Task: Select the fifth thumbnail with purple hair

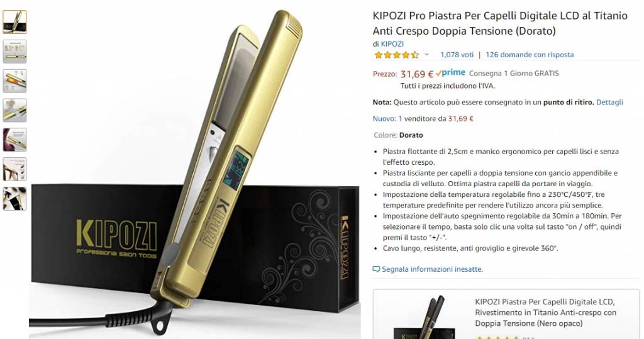Action: pyautogui.click(x=15, y=140)
